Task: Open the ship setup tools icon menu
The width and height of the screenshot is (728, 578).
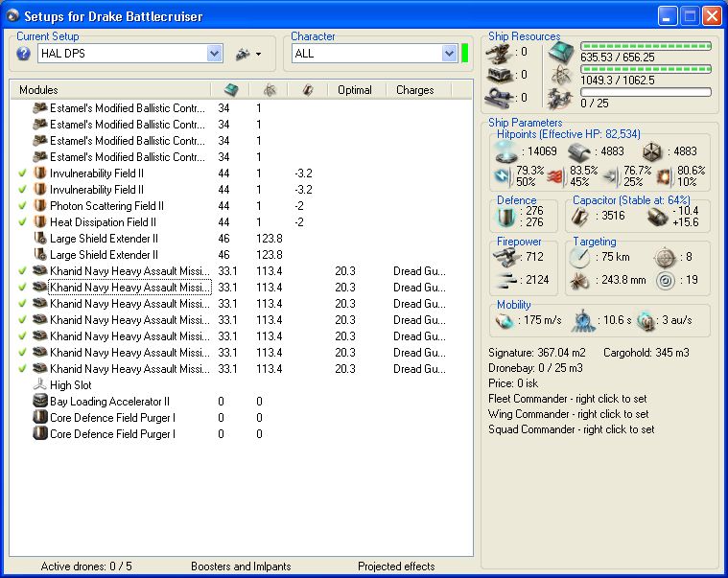Action: point(247,54)
